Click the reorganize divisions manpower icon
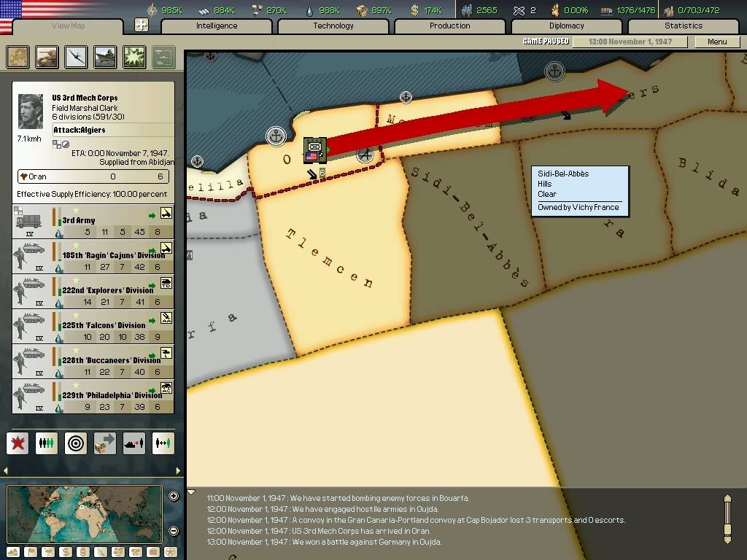The width and height of the screenshot is (747, 560). point(47,443)
